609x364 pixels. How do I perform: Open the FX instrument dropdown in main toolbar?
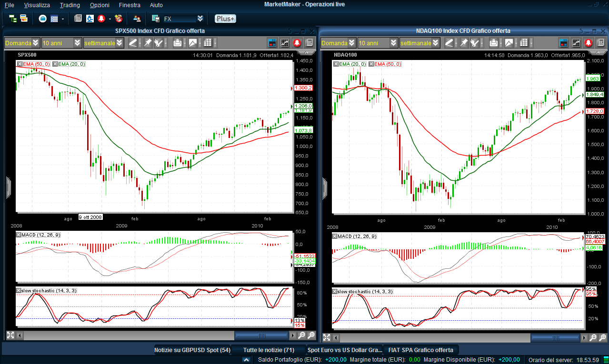point(200,19)
